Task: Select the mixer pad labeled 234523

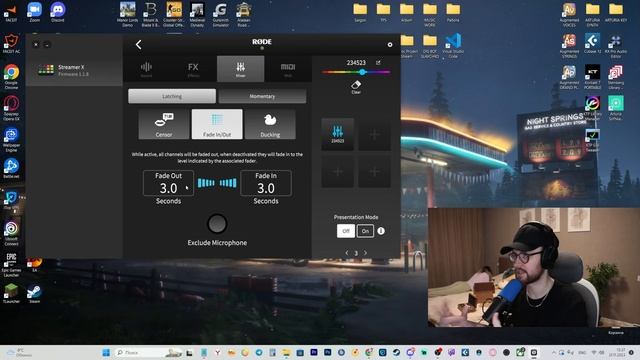Action: [x=338, y=134]
